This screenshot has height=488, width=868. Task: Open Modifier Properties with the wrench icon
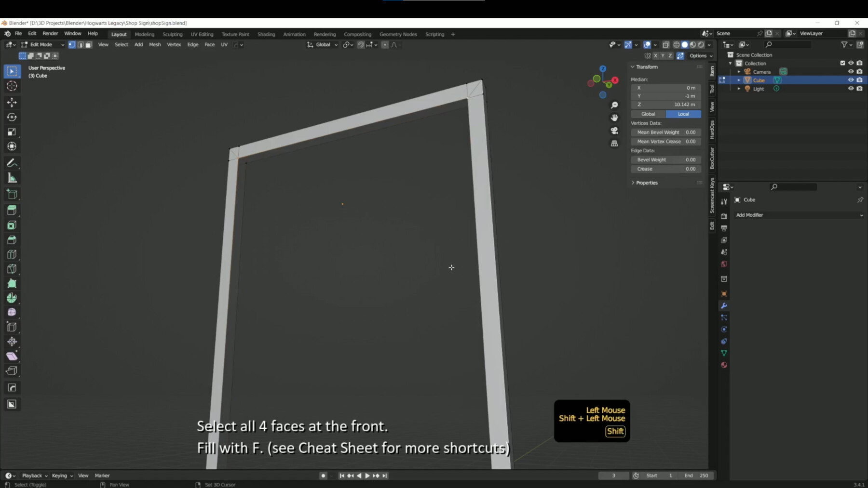point(724,305)
